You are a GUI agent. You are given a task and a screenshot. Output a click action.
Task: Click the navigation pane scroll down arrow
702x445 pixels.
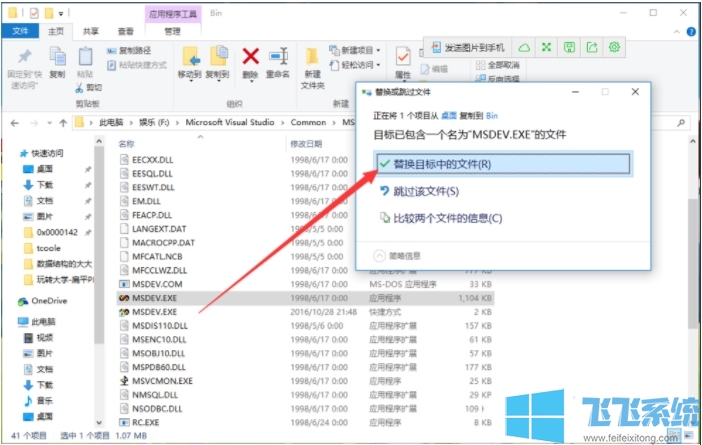pos(99,423)
